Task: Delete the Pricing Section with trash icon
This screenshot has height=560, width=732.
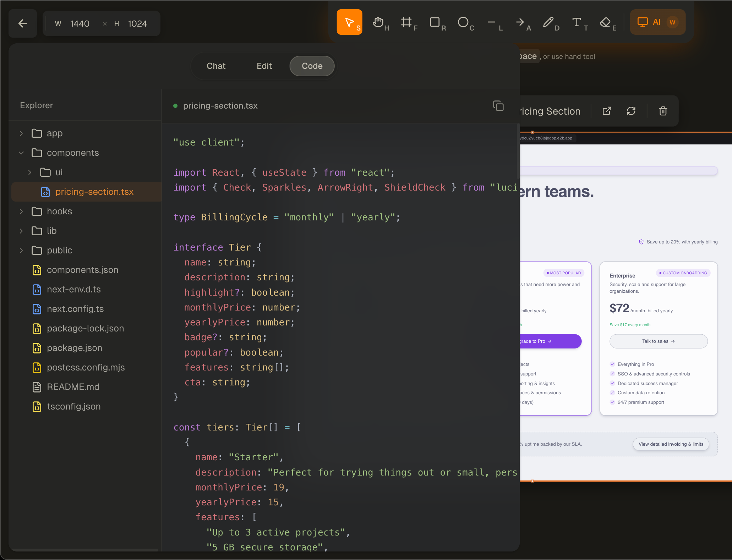Action: [x=663, y=111]
